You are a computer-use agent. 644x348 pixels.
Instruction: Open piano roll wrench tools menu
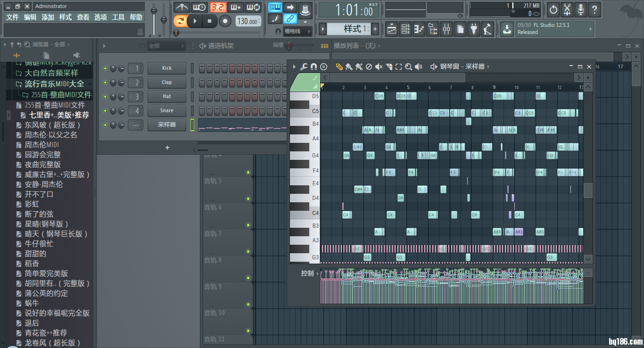point(304,67)
